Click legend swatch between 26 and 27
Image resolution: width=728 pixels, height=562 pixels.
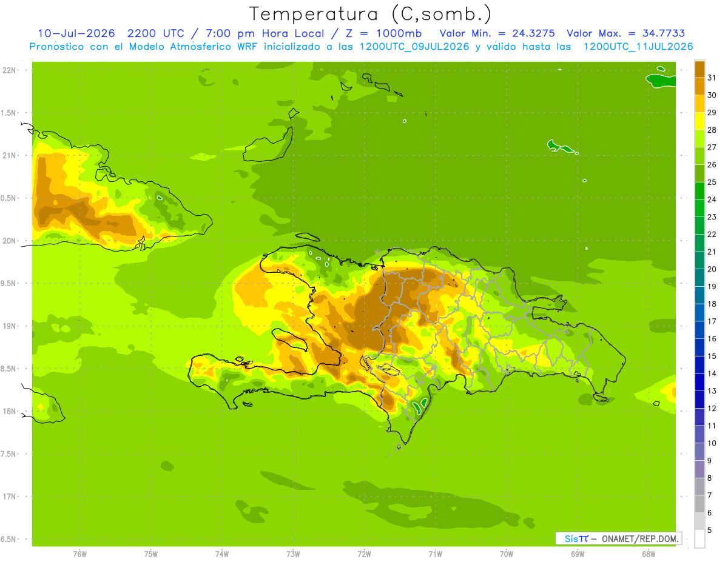click(x=699, y=156)
